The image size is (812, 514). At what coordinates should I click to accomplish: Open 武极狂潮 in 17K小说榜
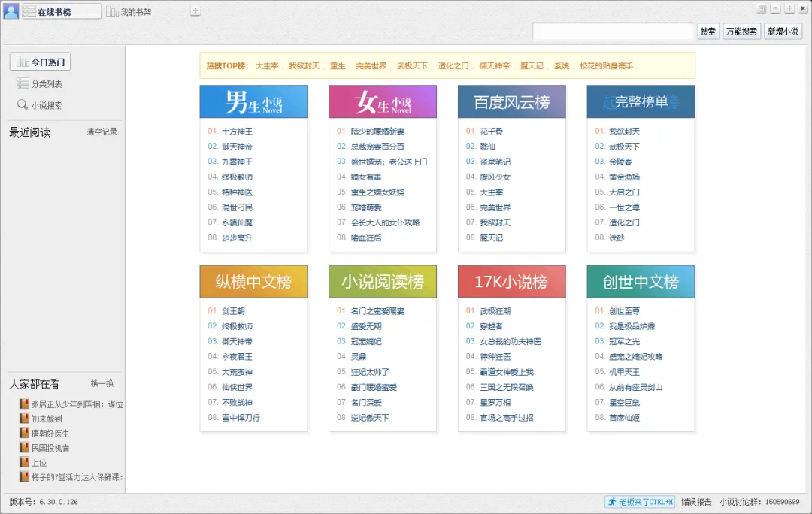pyautogui.click(x=495, y=310)
